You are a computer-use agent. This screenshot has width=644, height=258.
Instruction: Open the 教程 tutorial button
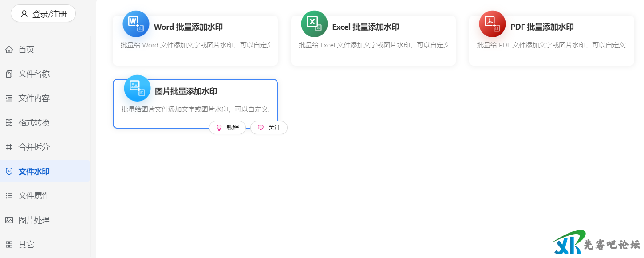point(227,128)
